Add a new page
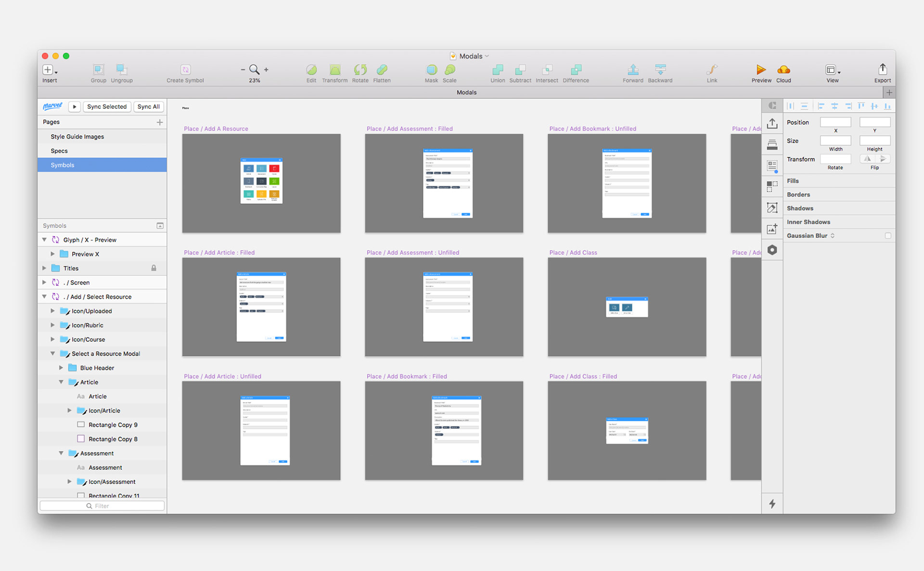 click(x=160, y=122)
